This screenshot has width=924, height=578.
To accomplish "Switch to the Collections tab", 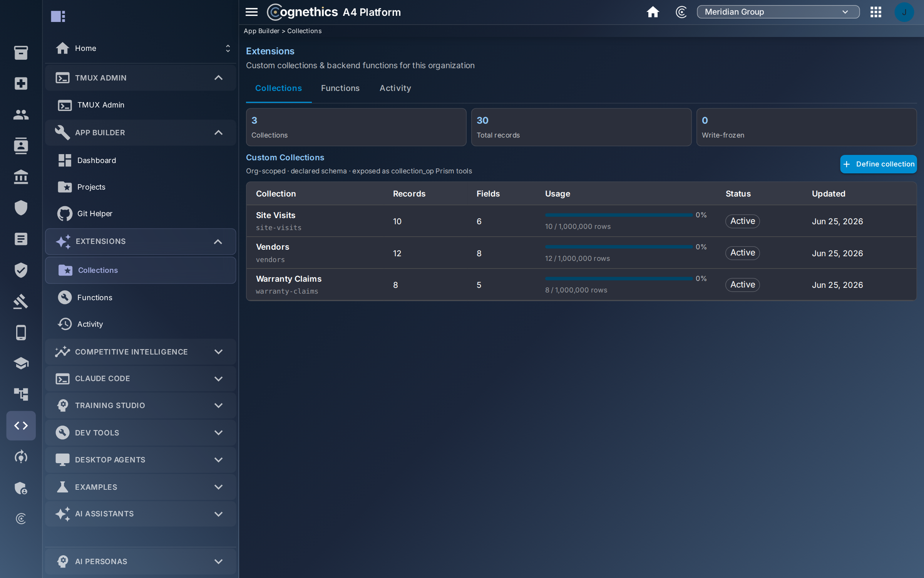I will (279, 88).
